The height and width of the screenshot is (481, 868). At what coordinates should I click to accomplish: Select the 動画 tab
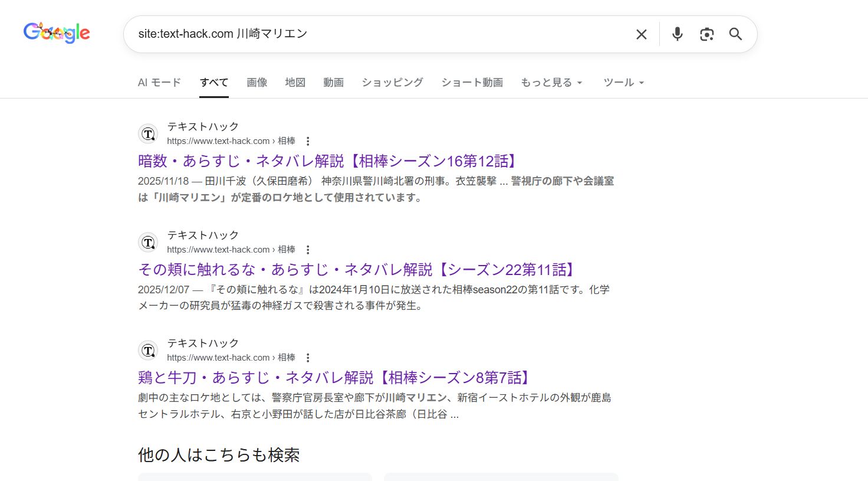tap(333, 83)
